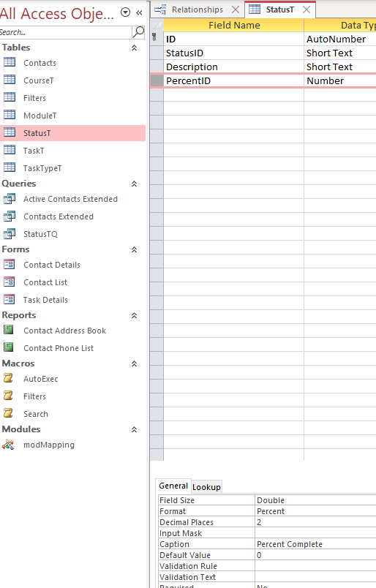
Task: Click the Contact Details form icon
Action: [10, 264]
